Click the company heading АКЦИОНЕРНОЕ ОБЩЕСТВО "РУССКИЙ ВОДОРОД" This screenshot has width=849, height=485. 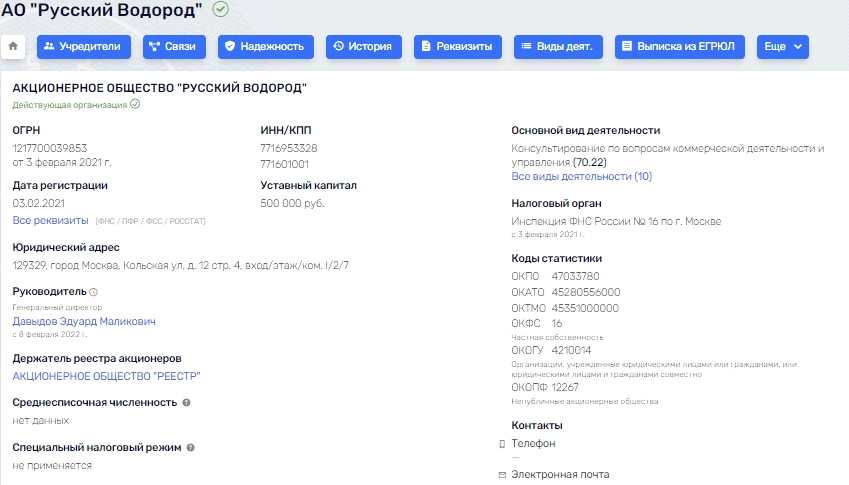point(160,88)
